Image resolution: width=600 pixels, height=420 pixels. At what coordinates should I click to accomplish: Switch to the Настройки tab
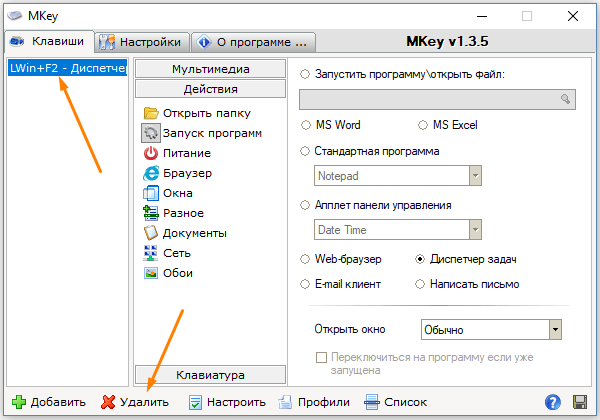[x=142, y=42]
